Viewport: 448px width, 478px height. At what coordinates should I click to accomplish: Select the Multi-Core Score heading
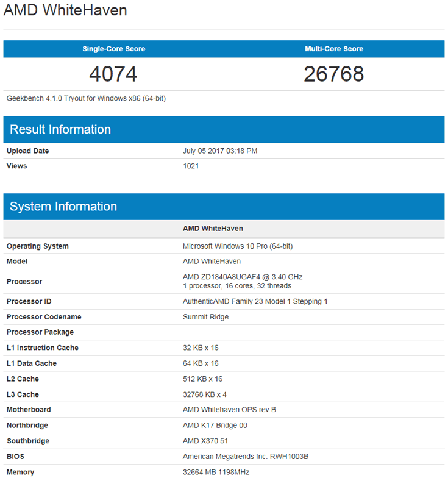pos(334,49)
